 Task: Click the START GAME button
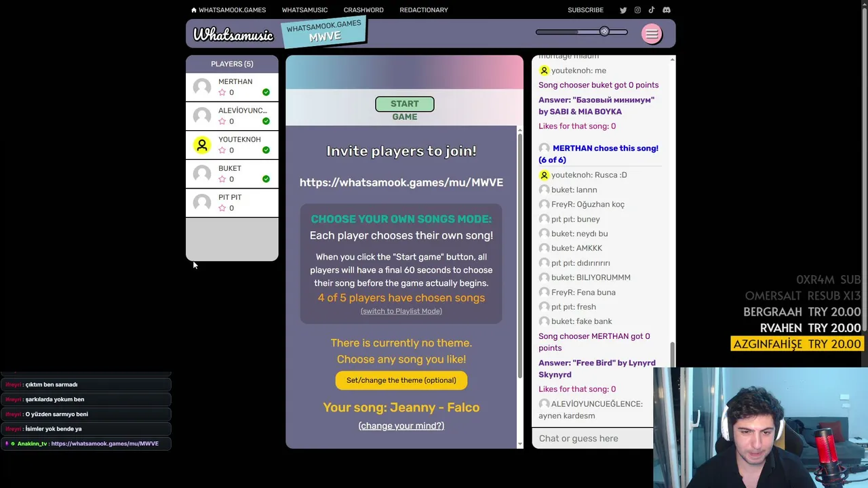[405, 104]
